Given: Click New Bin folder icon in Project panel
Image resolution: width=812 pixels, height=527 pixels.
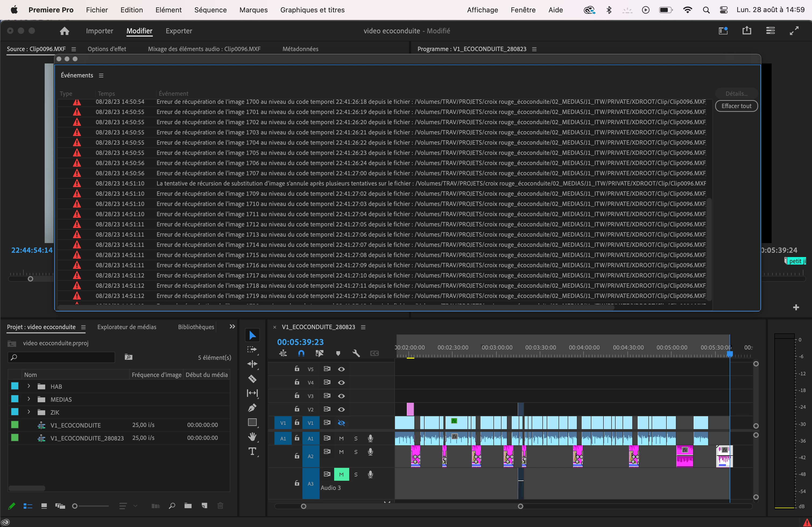Looking at the screenshot, I should pos(188,505).
